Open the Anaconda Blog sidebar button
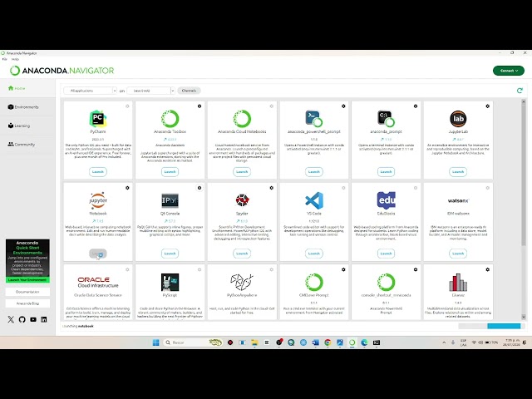The width and height of the screenshot is (532, 399). point(27,303)
